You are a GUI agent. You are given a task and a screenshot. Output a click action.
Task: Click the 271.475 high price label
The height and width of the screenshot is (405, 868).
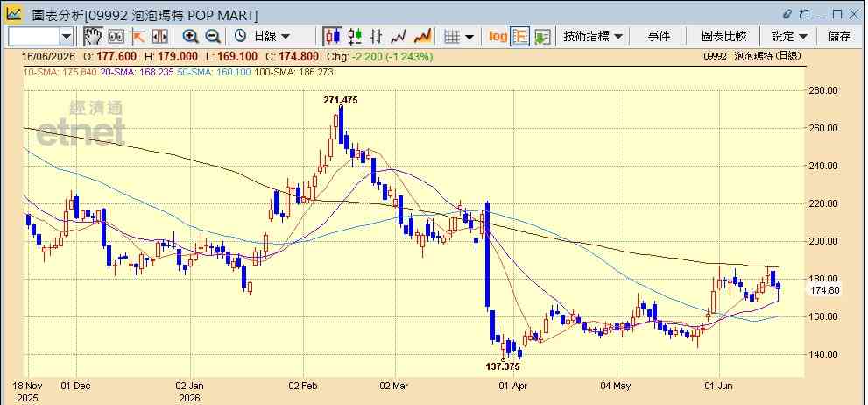point(341,100)
